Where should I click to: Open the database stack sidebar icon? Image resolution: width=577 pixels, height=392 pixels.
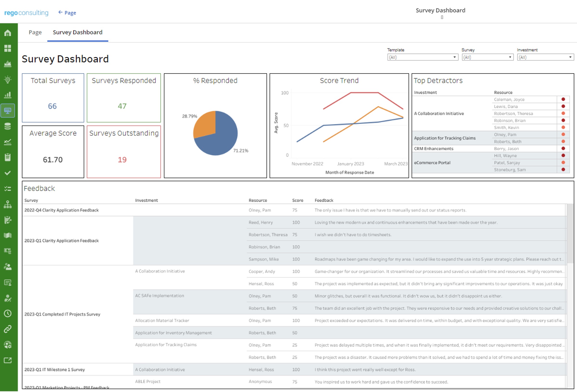pyautogui.click(x=8, y=126)
